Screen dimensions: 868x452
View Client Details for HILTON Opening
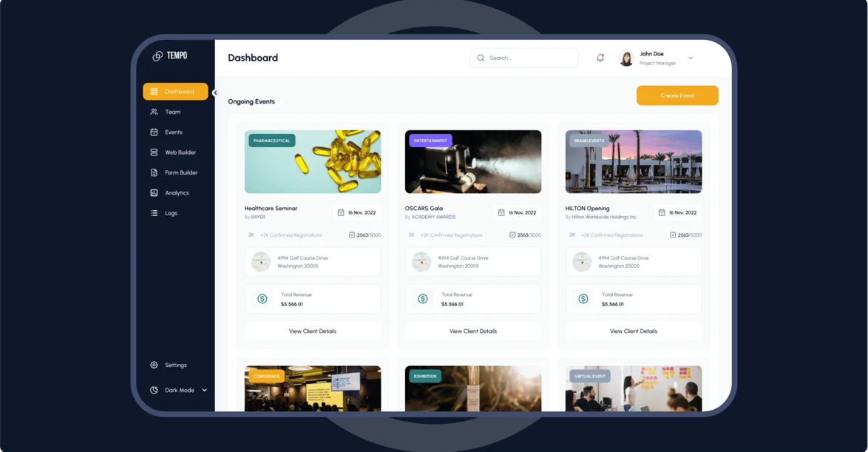coord(634,331)
